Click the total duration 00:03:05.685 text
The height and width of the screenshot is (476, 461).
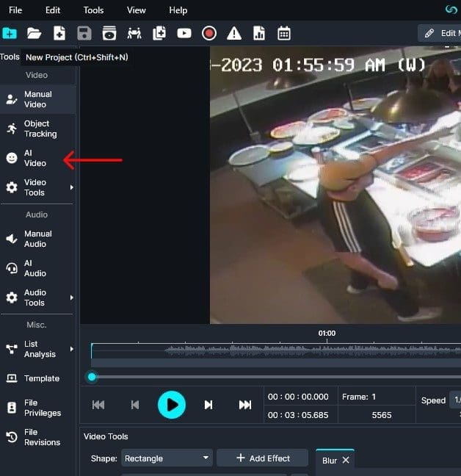[x=298, y=415]
